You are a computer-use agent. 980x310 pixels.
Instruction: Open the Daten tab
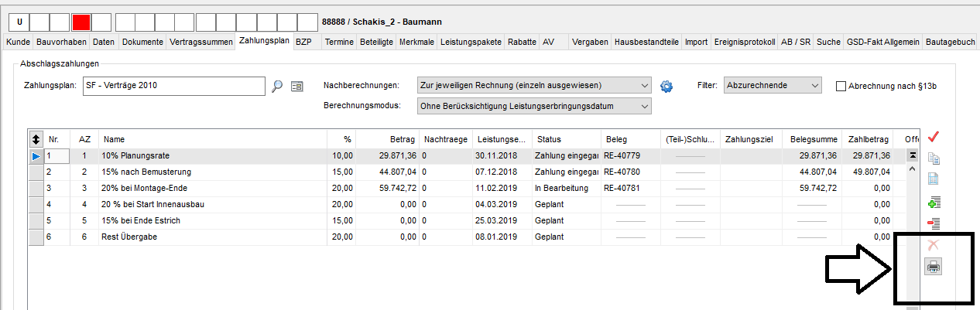click(104, 42)
